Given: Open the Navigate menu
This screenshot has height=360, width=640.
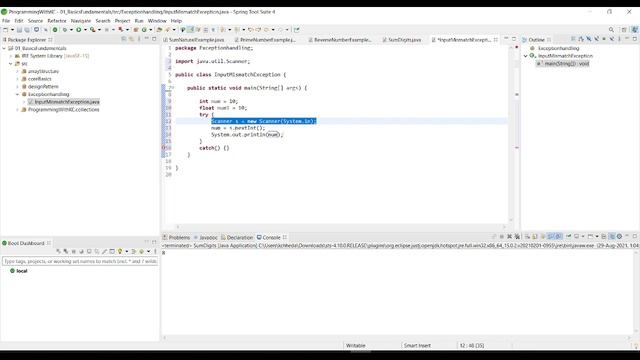Looking at the screenshot, I should tap(81, 21).
